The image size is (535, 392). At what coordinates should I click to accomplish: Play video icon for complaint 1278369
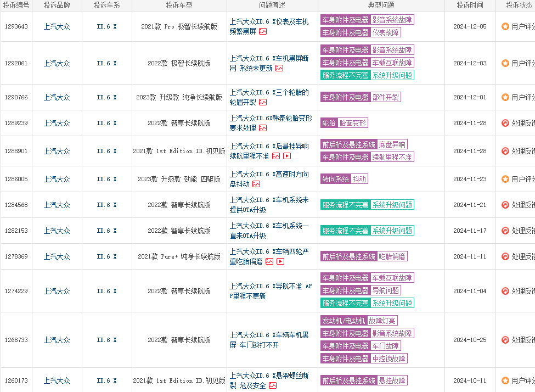pos(280,261)
